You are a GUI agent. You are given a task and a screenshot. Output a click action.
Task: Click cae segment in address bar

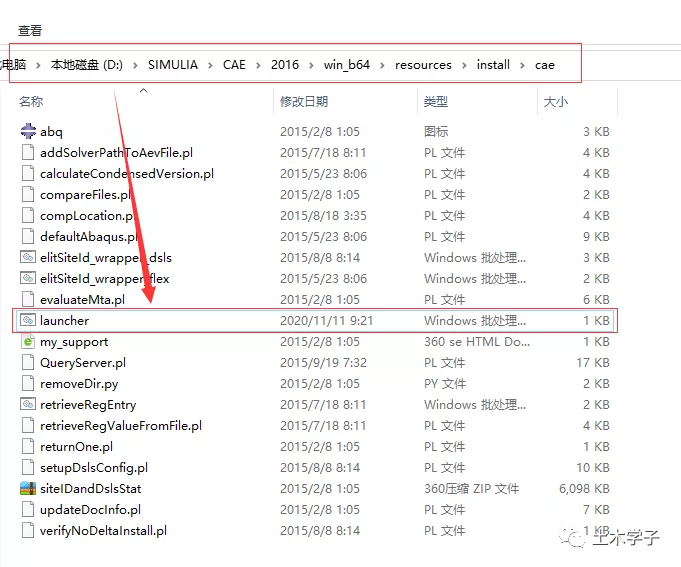(545, 65)
